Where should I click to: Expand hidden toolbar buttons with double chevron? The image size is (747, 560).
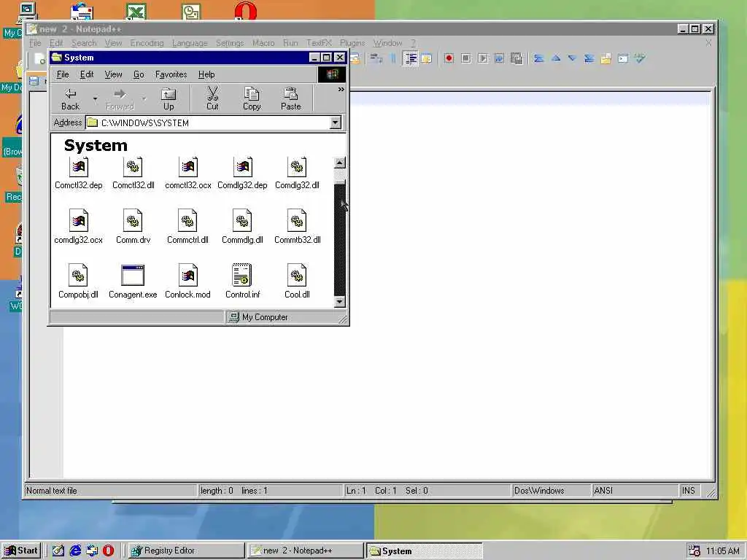(x=341, y=89)
